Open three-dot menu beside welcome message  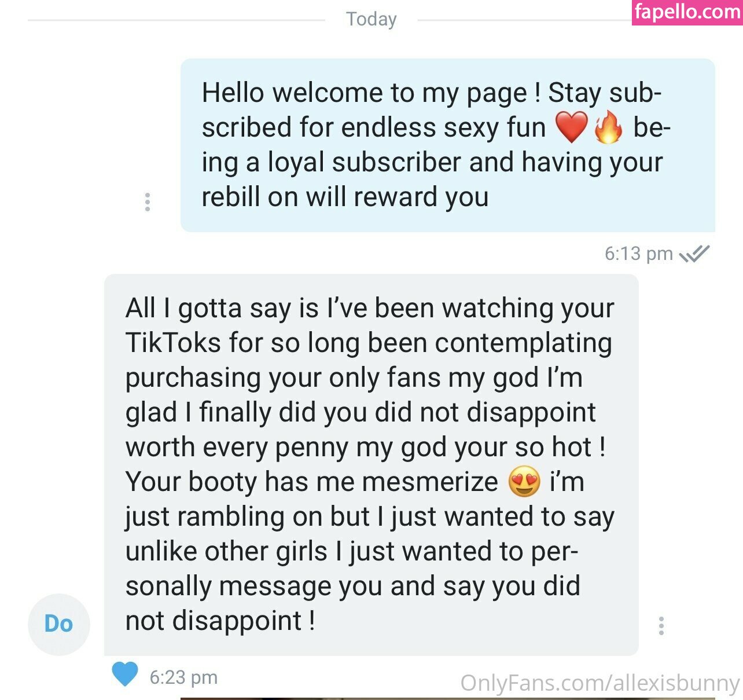click(148, 202)
